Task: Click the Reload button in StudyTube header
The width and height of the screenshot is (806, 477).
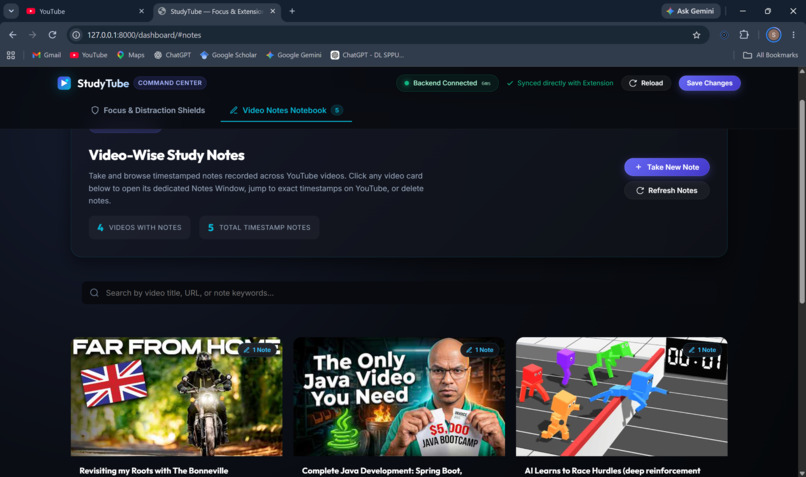Action: tap(646, 83)
